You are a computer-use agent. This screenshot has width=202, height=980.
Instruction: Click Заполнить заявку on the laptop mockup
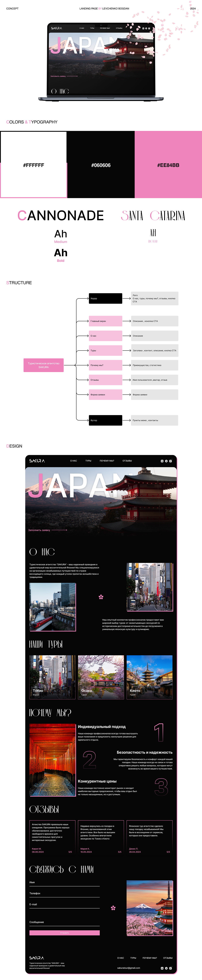point(58,76)
